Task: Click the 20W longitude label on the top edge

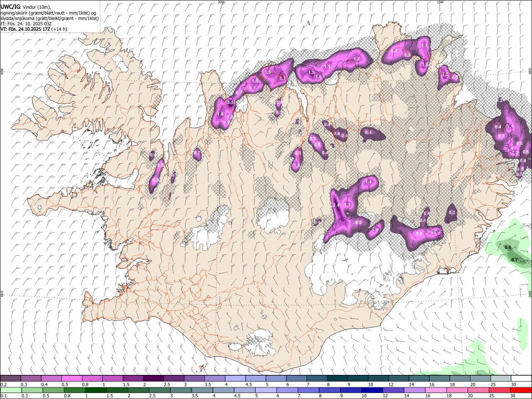Action: coord(221,2)
